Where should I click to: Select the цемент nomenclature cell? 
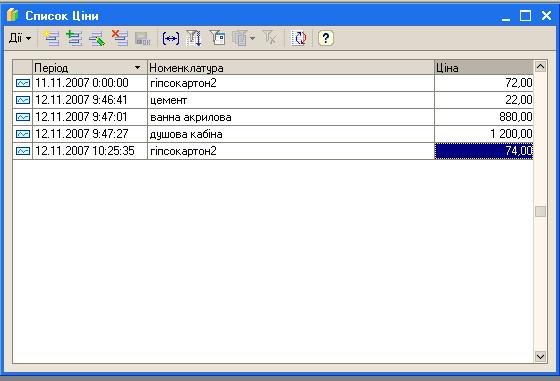(291, 100)
